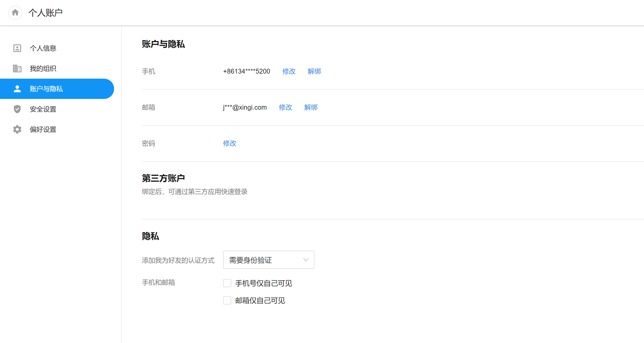Go to 偏好设置 section
This screenshot has width=644, height=343.
[43, 129]
